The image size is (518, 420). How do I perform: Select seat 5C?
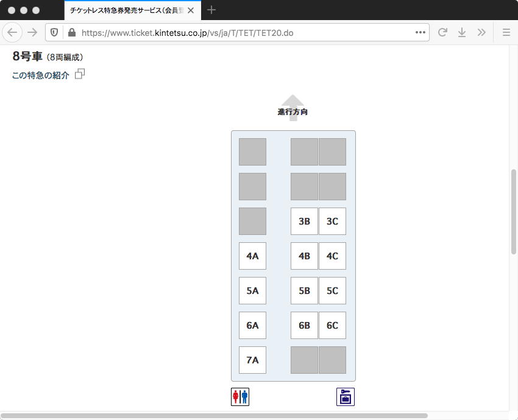tap(332, 291)
